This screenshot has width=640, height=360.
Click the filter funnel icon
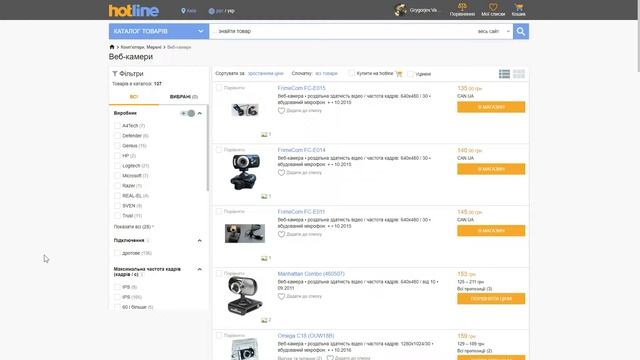tap(115, 73)
